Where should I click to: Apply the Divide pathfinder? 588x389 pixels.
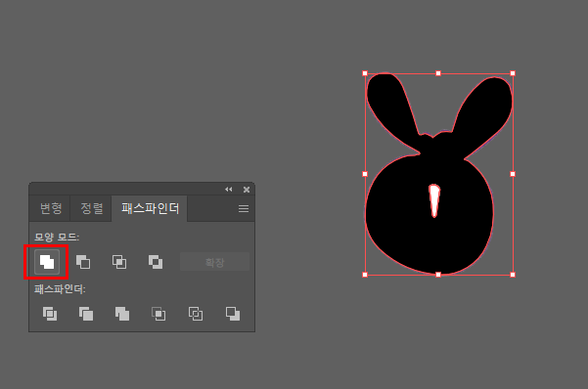(50, 314)
